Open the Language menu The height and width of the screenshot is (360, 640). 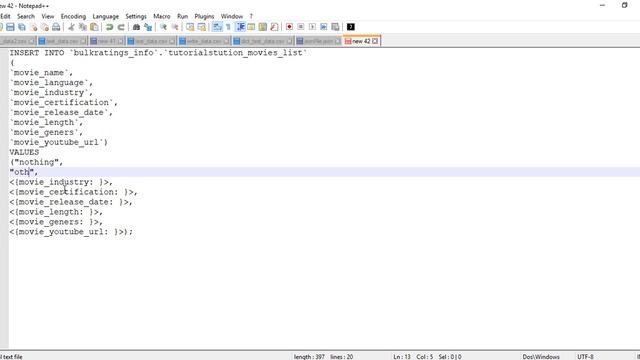(x=106, y=16)
